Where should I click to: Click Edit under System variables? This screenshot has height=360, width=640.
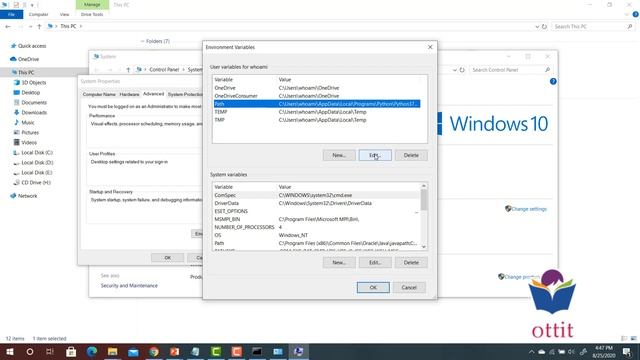coord(375,262)
